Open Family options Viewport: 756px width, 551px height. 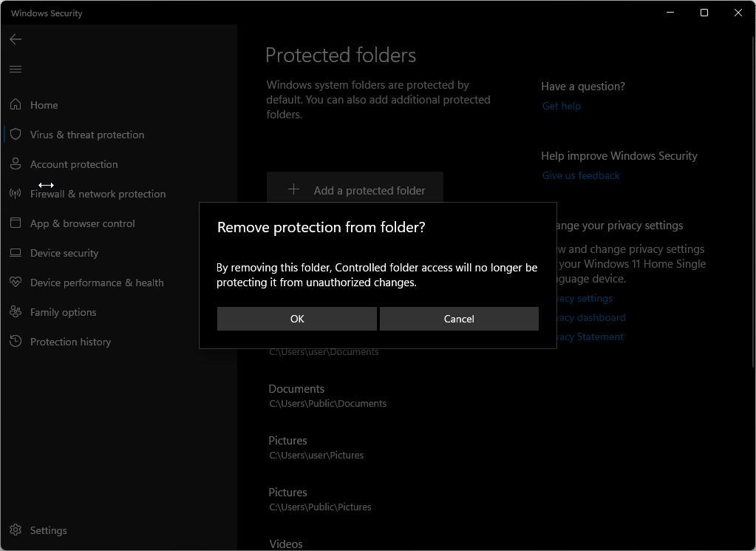[62, 311]
